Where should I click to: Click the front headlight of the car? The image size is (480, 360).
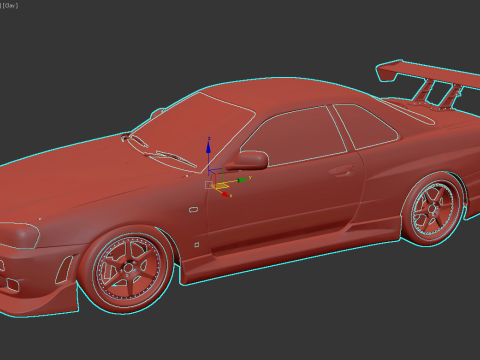tap(19, 235)
